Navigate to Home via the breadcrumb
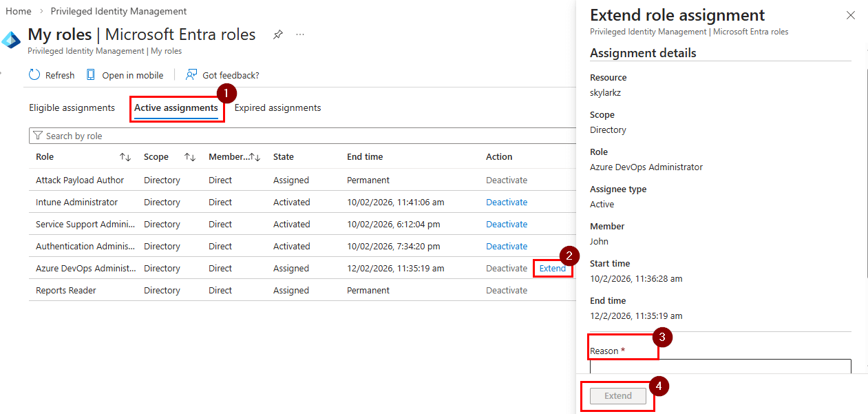This screenshot has width=868, height=414. click(18, 11)
